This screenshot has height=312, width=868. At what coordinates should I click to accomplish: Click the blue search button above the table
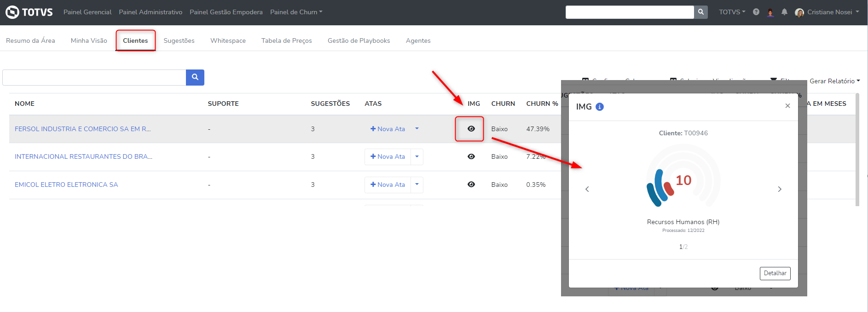[x=195, y=77]
